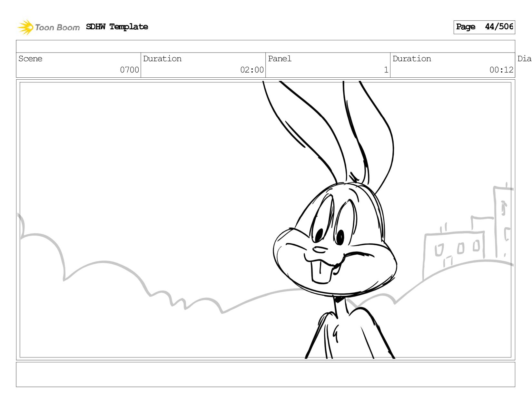This screenshot has height=411, width=532.
Task: Click the rabbit sketch storyboard panel
Action: [x=265, y=220]
